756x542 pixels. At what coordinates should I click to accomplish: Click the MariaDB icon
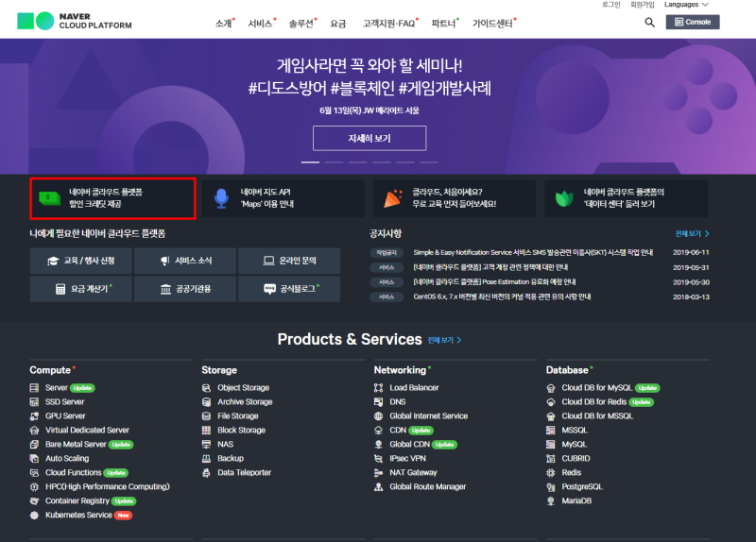[551, 501]
